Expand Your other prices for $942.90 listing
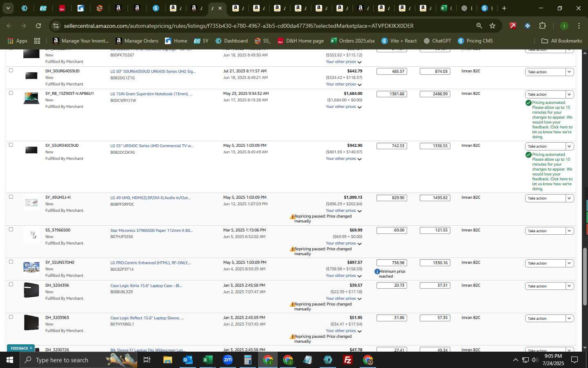Image resolution: width=588 pixels, height=368 pixels. click(344, 159)
